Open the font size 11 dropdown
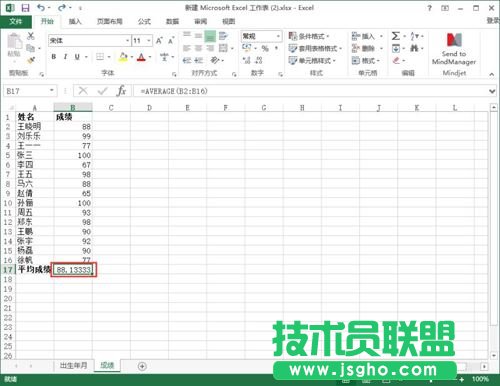Viewport: 500px width, 386px height. click(x=149, y=41)
